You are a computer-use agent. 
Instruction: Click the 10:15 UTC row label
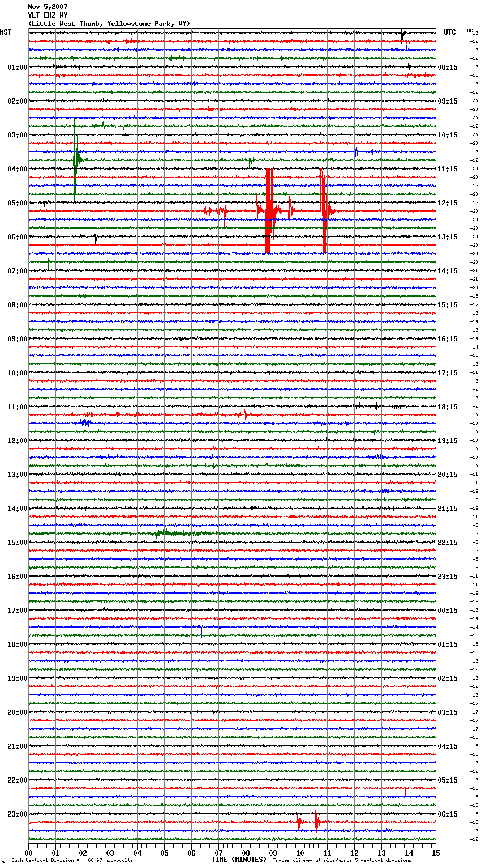click(x=448, y=135)
